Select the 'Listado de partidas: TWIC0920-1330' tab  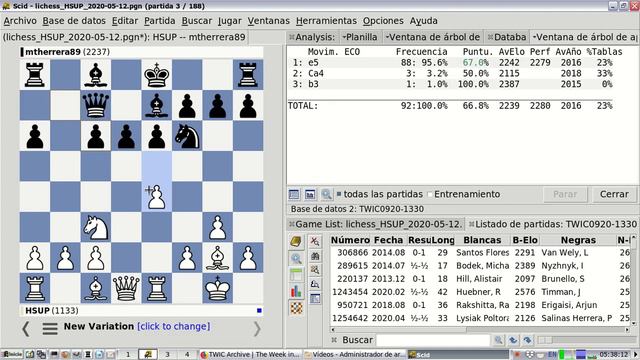pos(553,224)
